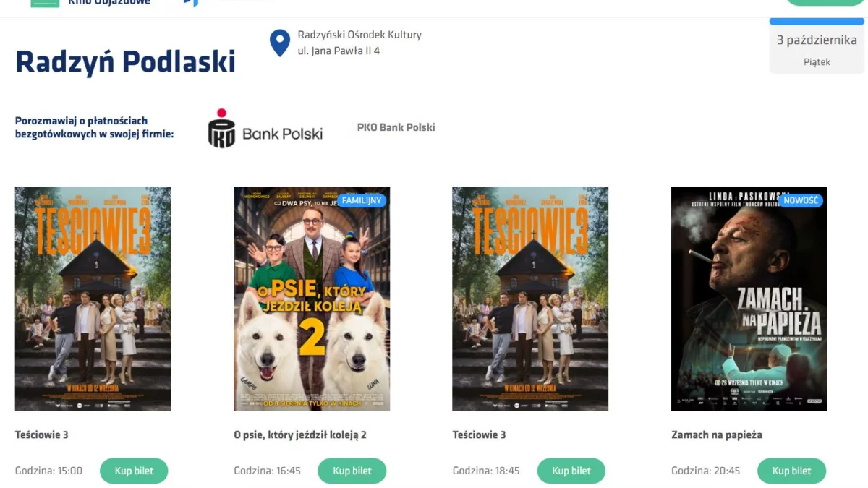Click the O psie, który jeździł koleją 2 title

(300, 435)
